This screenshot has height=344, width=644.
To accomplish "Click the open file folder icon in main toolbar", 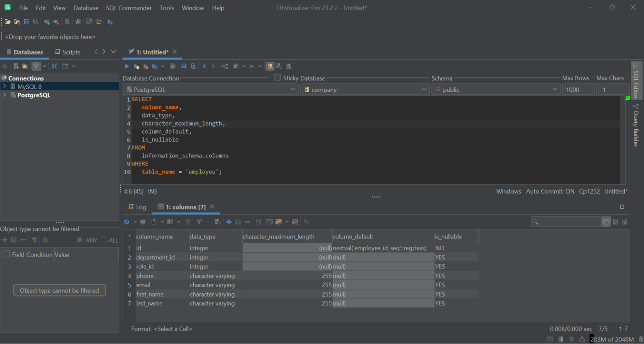I will point(8,22).
